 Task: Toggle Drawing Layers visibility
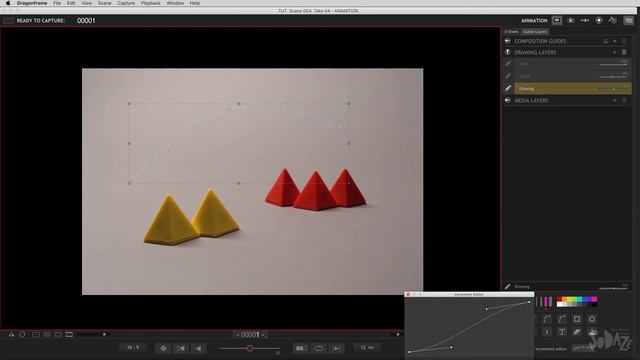coord(508,52)
